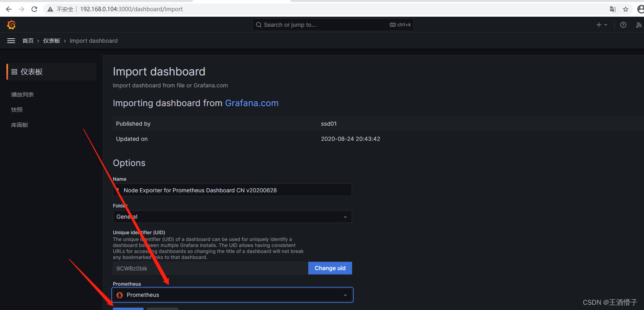Screen dimensions: 644x310
Task: Click the Grafana logo icon
Action: [11, 25]
